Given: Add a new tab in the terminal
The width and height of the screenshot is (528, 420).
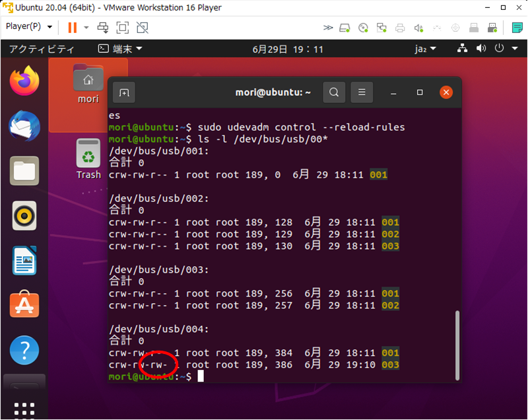Looking at the screenshot, I should click(124, 92).
